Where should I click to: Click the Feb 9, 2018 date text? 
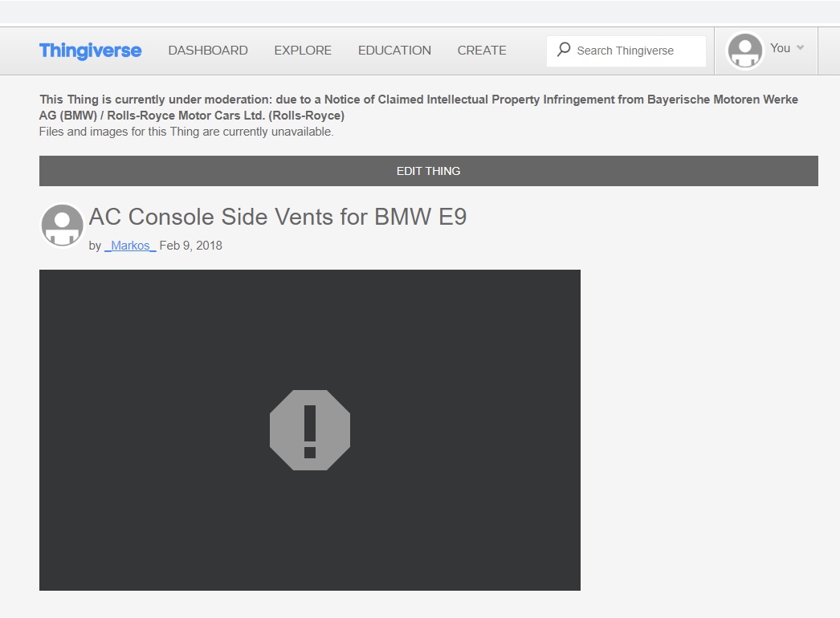click(x=190, y=246)
